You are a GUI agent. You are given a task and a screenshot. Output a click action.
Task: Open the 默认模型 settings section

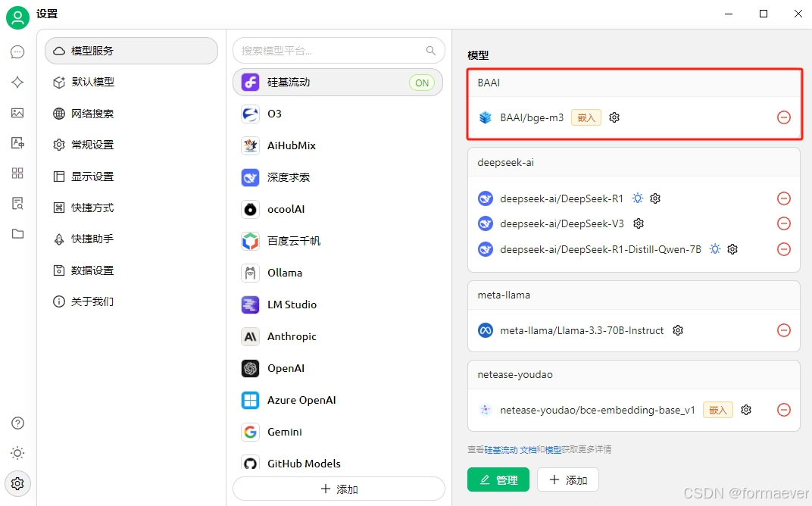(132, 83)
